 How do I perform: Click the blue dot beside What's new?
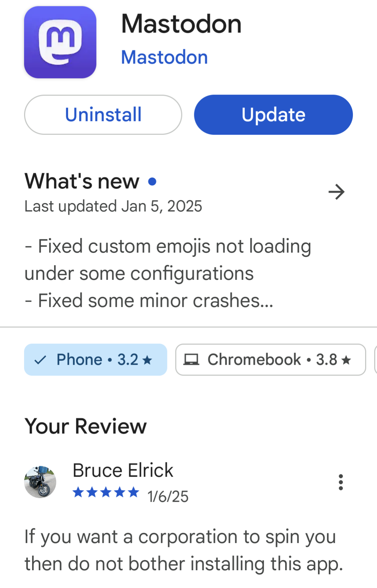(x=152, y=181)
